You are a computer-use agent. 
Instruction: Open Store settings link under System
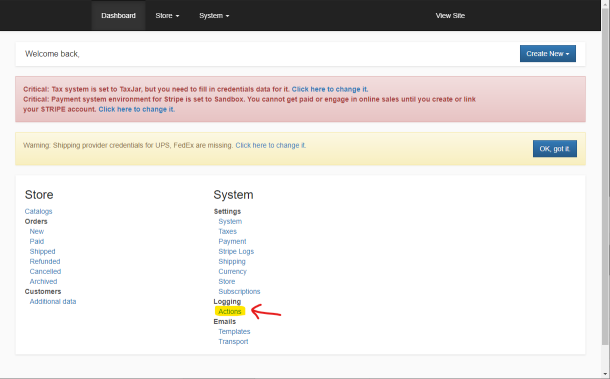(x=227, y=281)
